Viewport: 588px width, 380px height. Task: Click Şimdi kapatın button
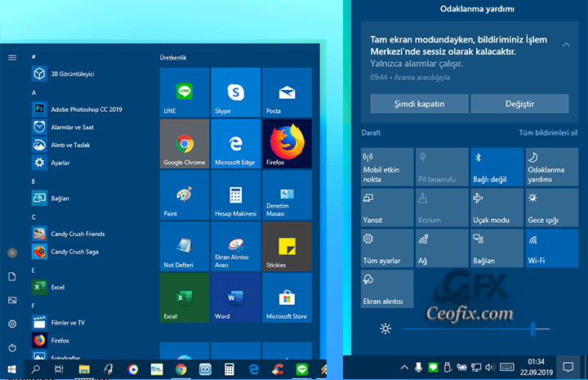pyautogui.click(x=419, y=104)
